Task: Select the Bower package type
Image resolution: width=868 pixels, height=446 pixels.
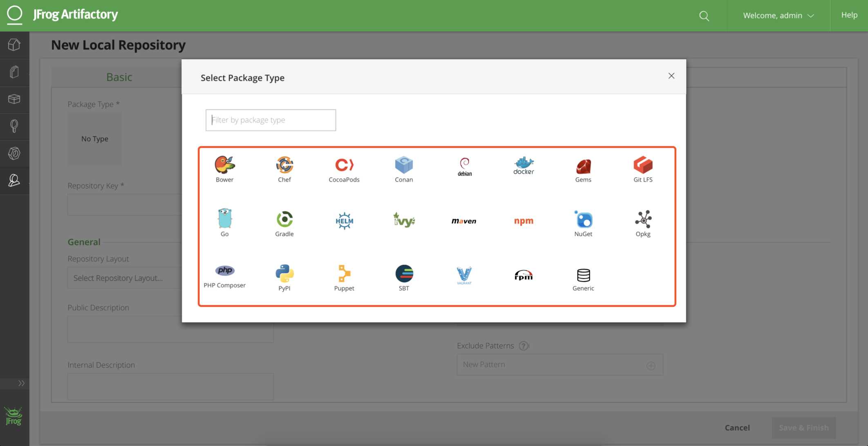Action: (x=224, y=169)
